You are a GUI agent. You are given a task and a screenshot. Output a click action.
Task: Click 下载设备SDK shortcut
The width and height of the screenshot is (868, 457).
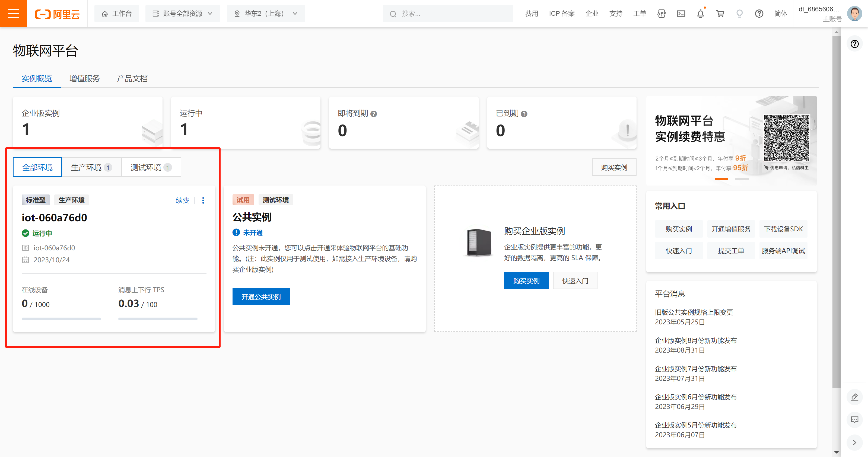point(783,229)
